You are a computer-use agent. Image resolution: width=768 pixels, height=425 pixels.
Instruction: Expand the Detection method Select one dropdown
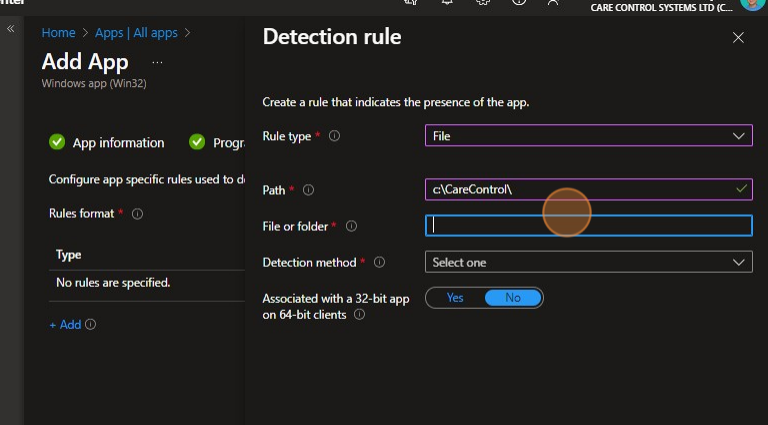point(588,262)
